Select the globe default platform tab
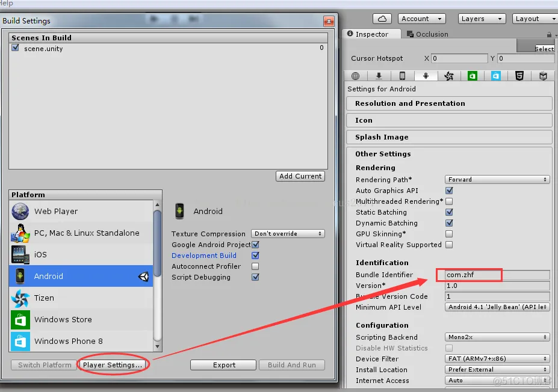 355,76
